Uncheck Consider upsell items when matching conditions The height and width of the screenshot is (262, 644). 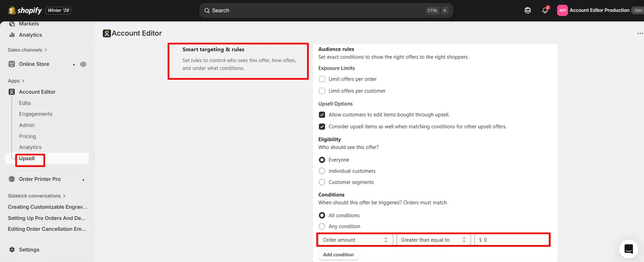[322, 126]
